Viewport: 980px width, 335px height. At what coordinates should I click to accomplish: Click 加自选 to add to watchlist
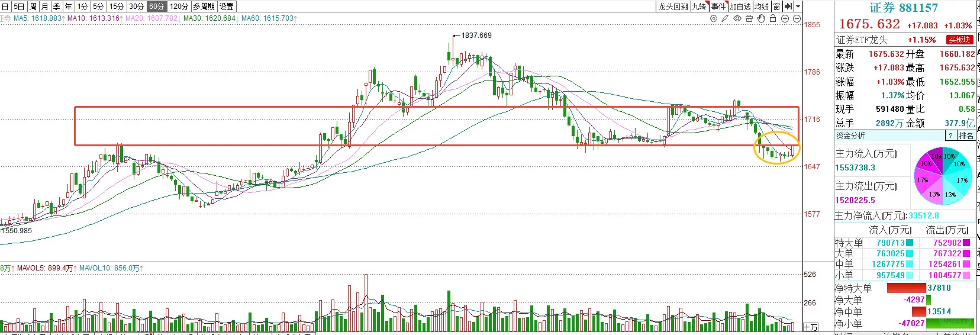tap(740, 7)
